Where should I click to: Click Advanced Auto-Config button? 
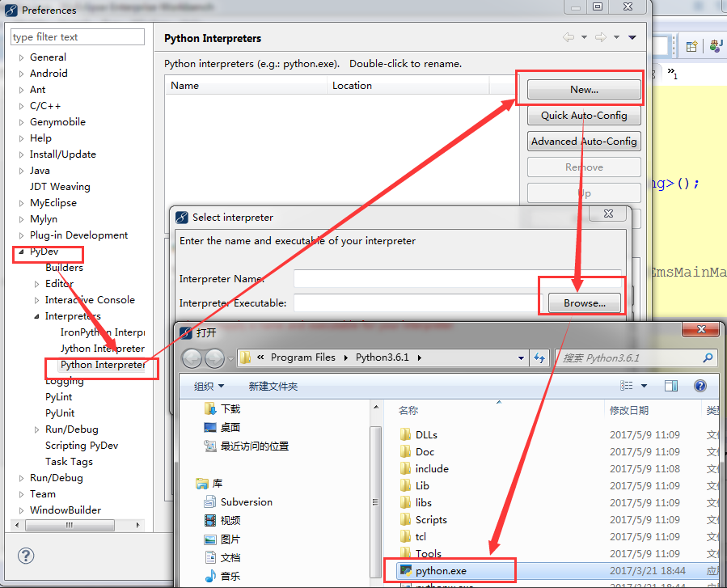pyautogui.click(x=584, y=142)
